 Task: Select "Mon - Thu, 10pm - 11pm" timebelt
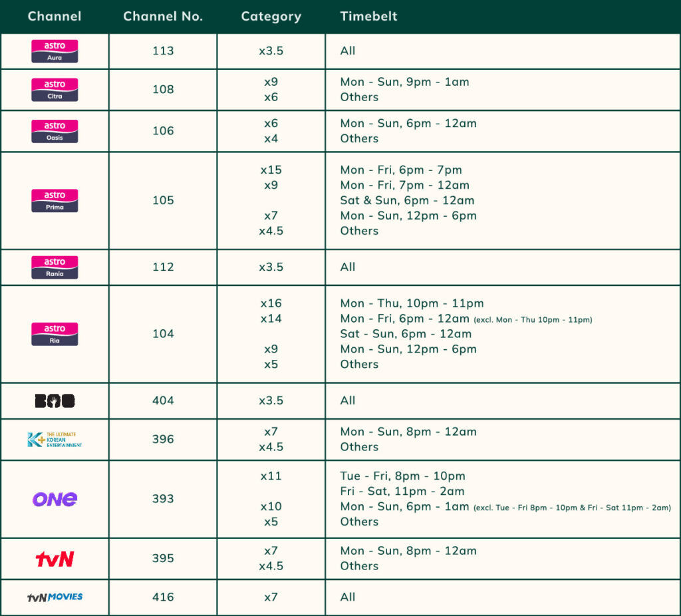[x=412, y=303]
